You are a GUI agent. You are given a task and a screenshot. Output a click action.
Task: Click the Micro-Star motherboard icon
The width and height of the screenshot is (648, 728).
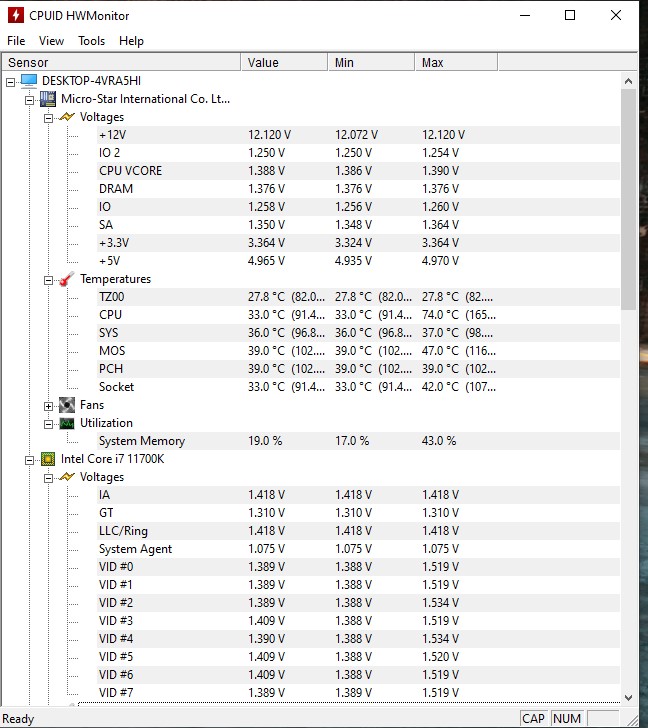[47, 99]
